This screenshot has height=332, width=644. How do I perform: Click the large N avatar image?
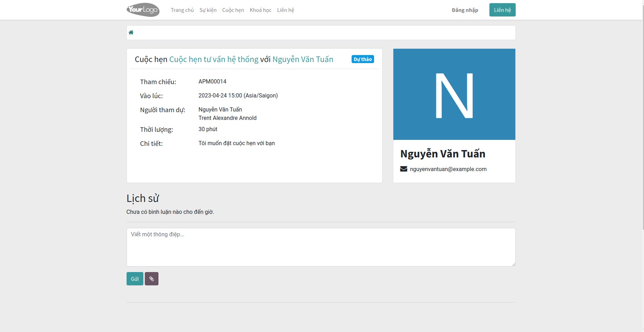pyautogui.click(x=454, y=94)
